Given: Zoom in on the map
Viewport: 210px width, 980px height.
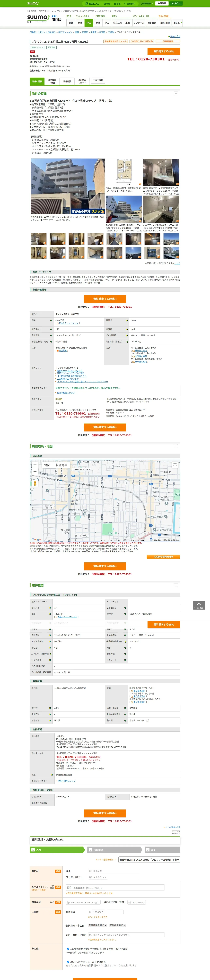Looking at the screenshot, I should tap(35, 465).
